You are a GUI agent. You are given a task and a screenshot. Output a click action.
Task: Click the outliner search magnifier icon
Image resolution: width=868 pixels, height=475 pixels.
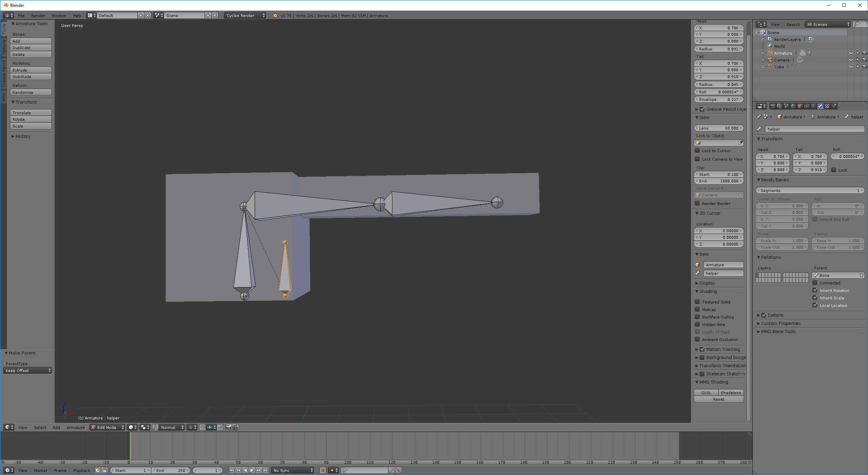click(x=856, y=24)
